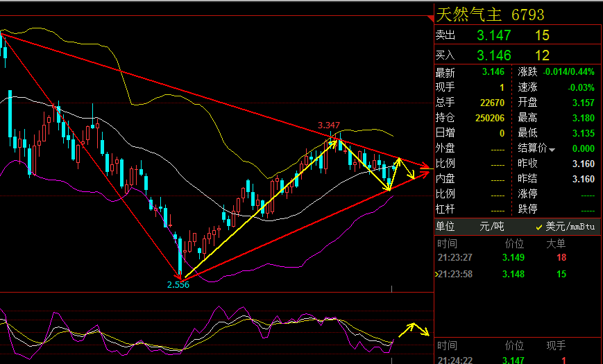603x364 pixels.
Task: Click the 持仓 value 250206
Action: click(x=490, y=118)
